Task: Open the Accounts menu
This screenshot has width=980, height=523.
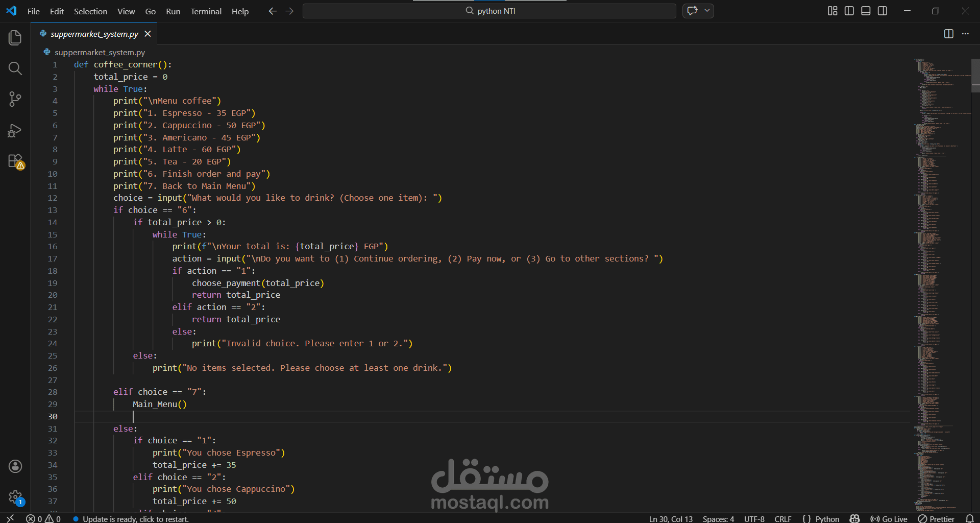Action: (x=15, y=466)
